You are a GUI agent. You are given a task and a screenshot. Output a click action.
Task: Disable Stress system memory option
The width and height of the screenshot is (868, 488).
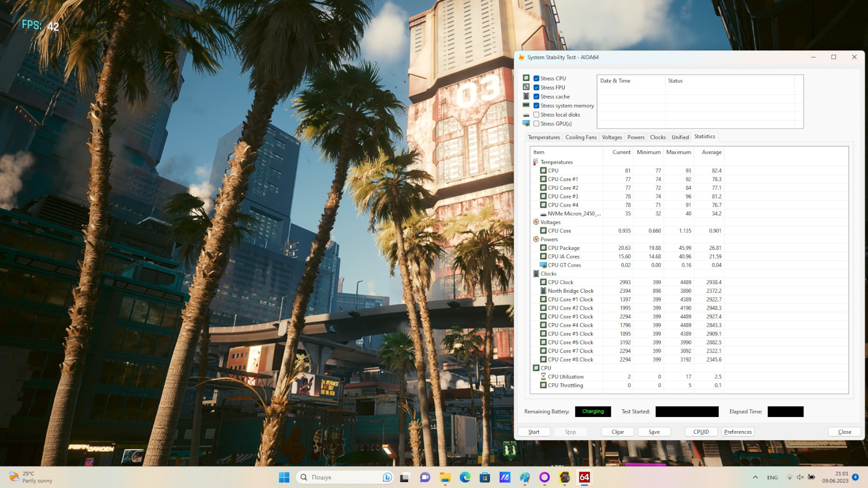536,106
